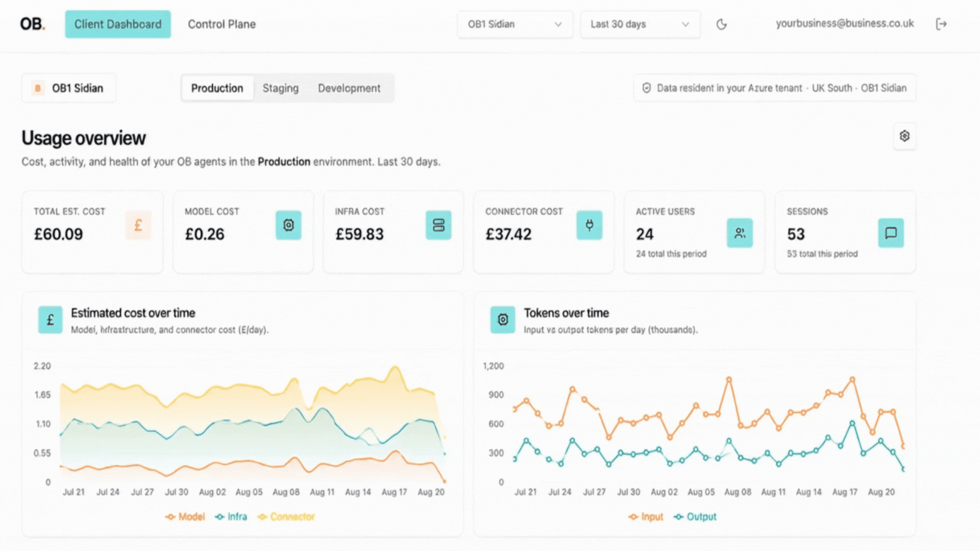
Task: Click the logout icon next to the email
Action: click(941, 24)
